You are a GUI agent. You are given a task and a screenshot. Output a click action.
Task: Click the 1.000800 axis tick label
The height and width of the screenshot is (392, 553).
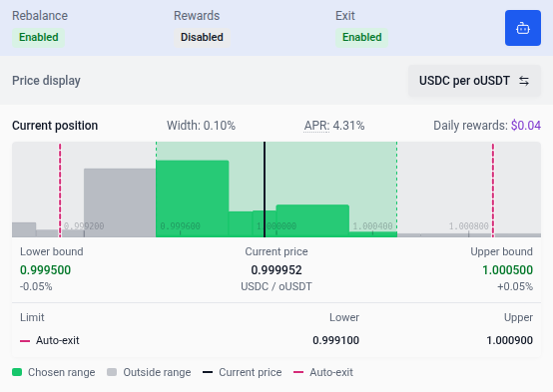(469, 226)
